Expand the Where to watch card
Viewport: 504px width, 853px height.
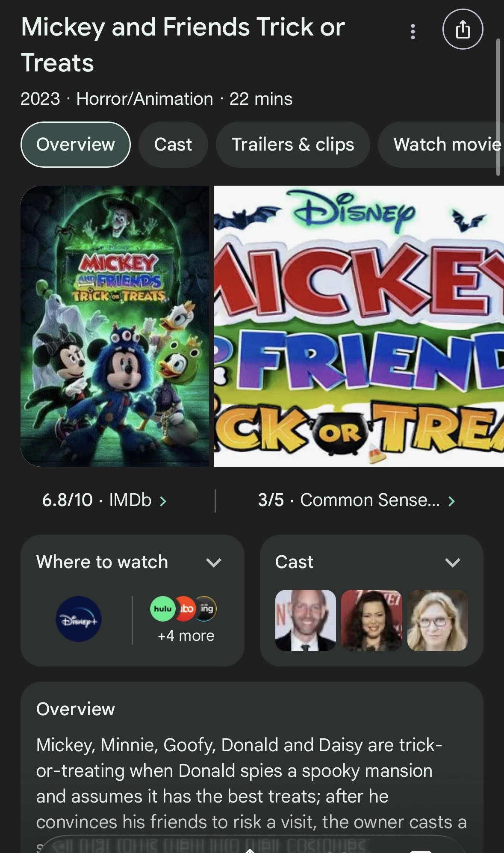click(213, 562)
